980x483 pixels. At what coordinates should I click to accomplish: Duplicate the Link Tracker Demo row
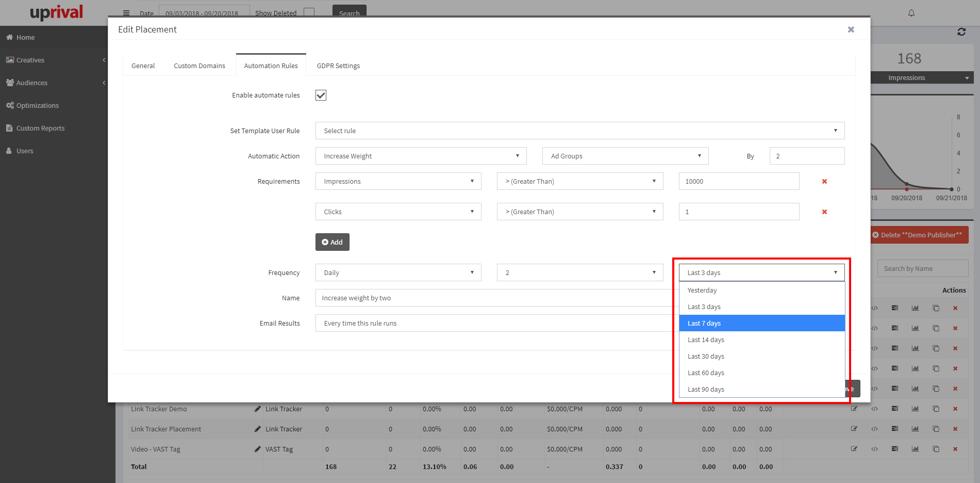coord(936,409)
